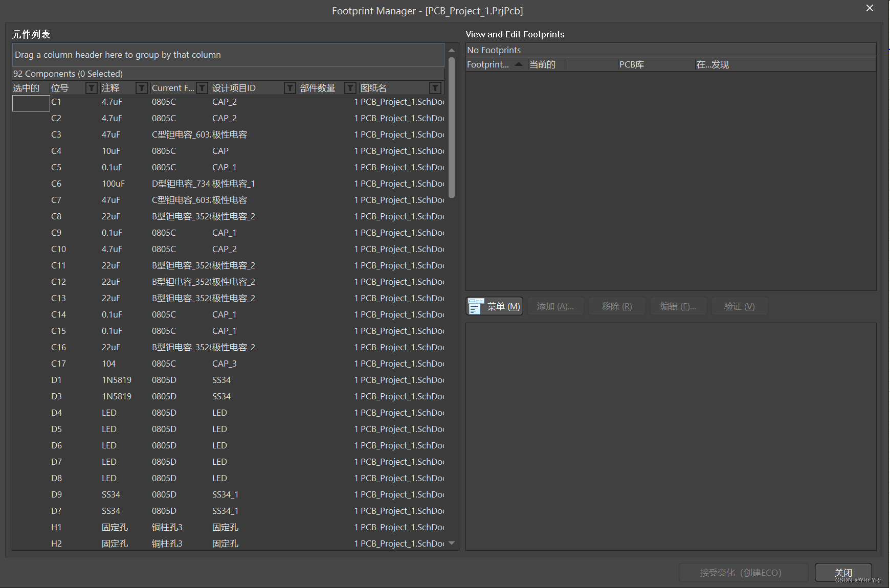Open the filter icon on 部件数量 column
The width and height of the screenshot is (890, 588).
[350, 88]
